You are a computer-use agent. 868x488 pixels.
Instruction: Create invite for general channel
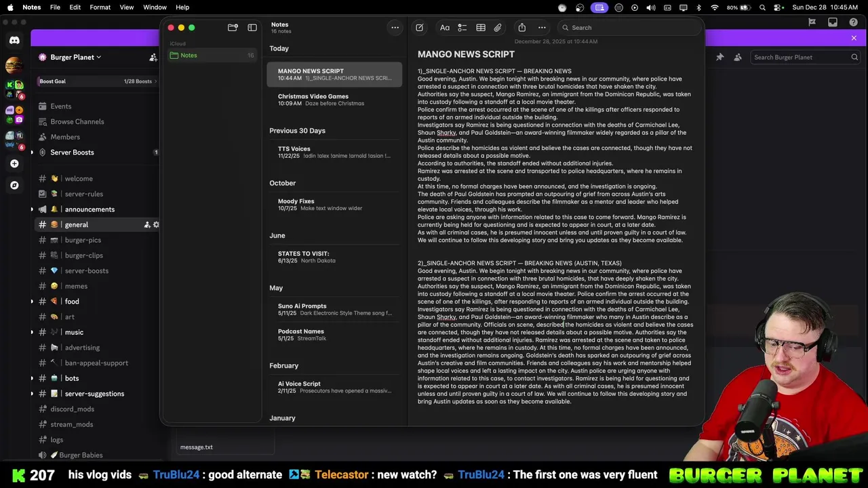coord(147,225)
